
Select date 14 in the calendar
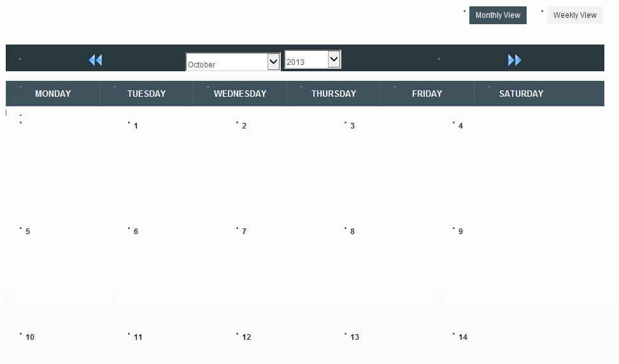[463, 337]
